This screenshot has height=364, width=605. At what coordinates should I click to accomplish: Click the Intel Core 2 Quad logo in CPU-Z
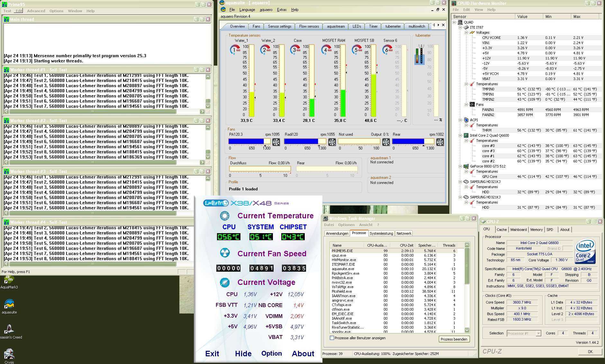(x=585, y=251)
